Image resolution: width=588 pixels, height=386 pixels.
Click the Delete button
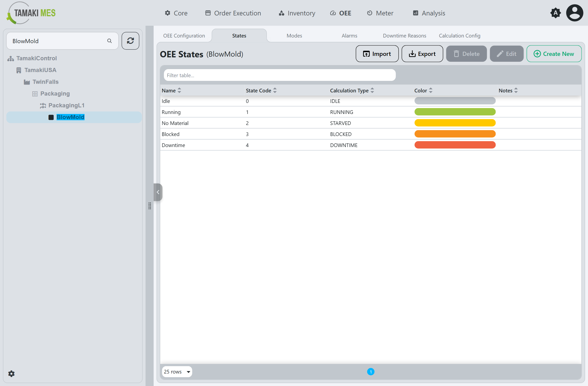[466, 54]
